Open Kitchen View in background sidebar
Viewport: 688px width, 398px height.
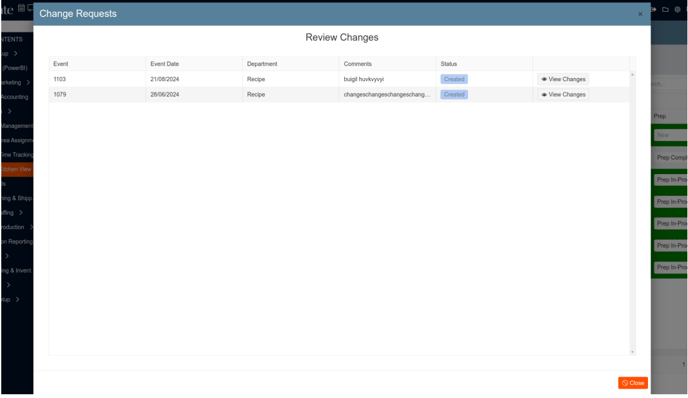pyautogui.click(x=17, y=169)
